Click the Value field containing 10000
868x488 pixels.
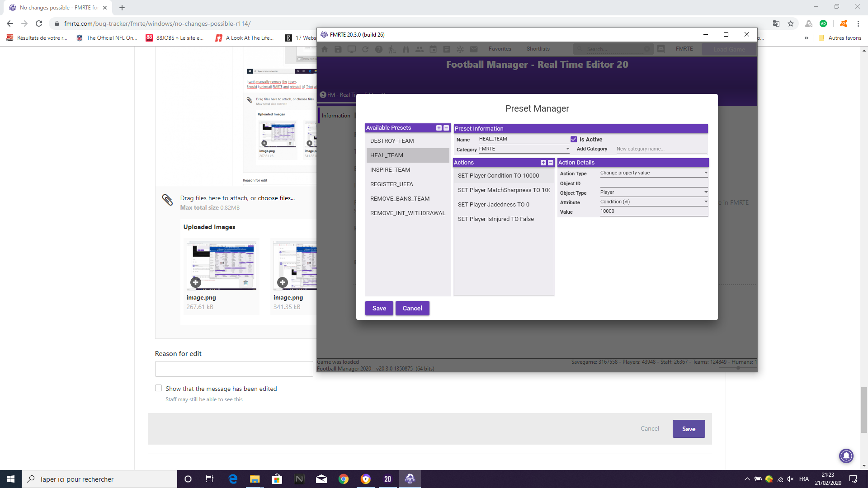[x=654, y=211]
